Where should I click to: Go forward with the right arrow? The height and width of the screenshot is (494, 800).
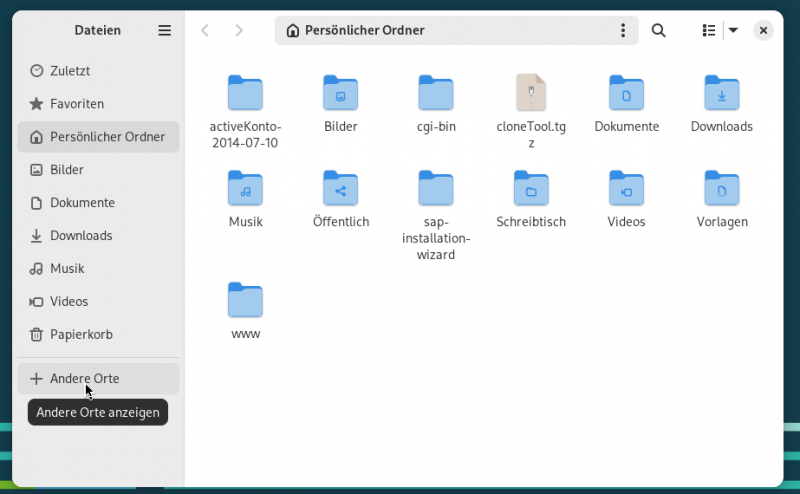(x=239, y=30)
